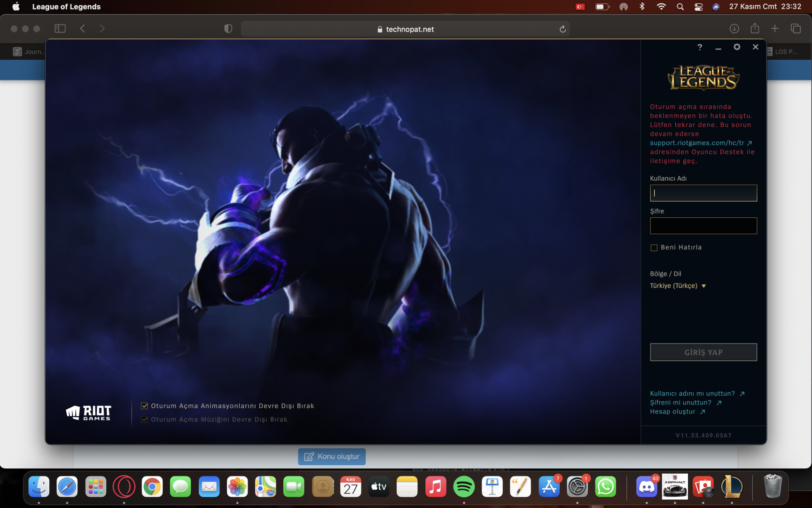Open Bluetooth menu in menu bar
812x508 pixels.
pyautogui.click(x=642, y=7)
